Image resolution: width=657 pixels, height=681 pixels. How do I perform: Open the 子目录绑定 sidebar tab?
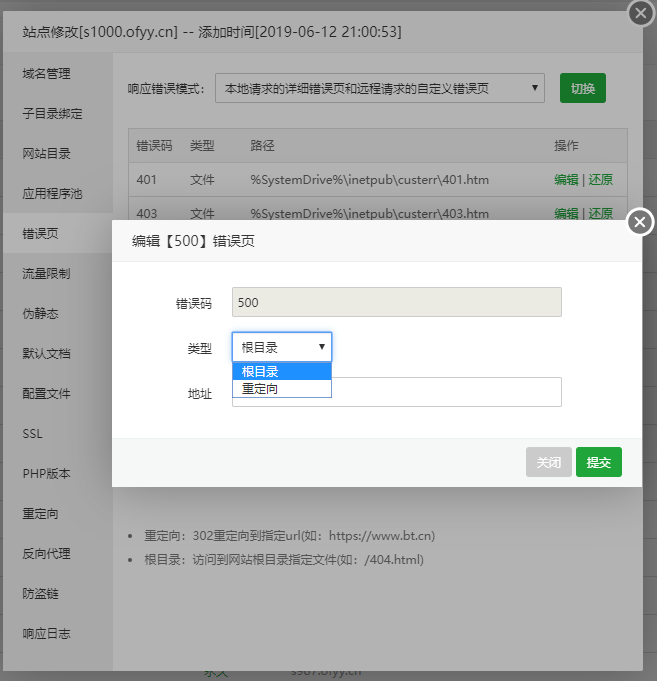58,113
